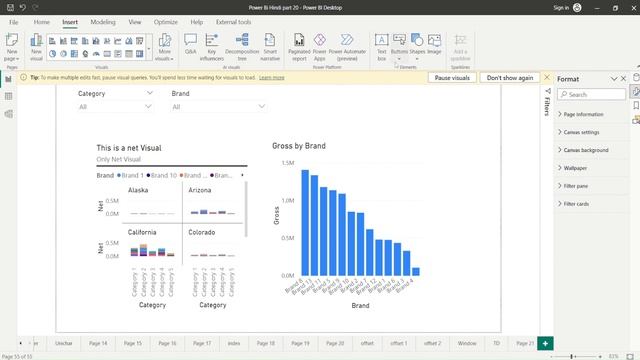
Task: Close the Format pane
Action: 623,78
